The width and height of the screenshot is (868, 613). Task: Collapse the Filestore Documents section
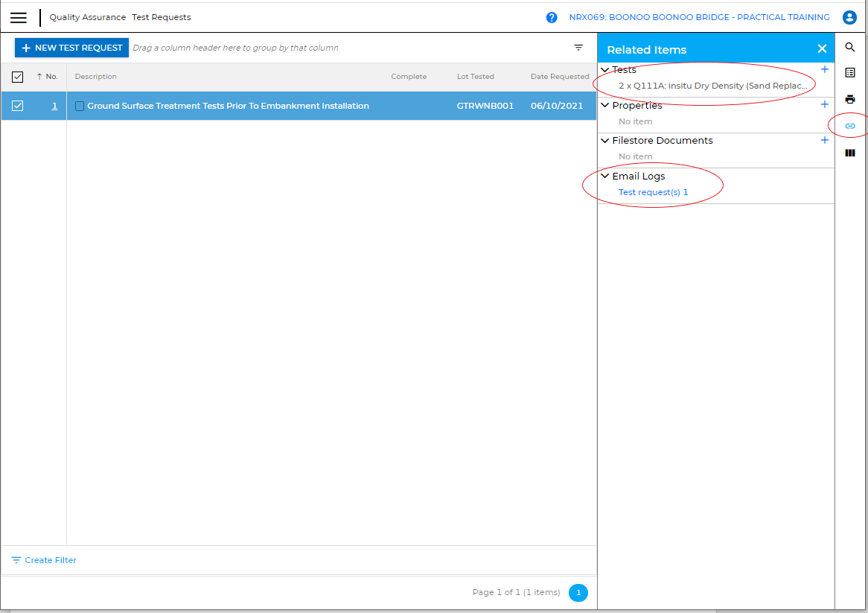[605, 141]
